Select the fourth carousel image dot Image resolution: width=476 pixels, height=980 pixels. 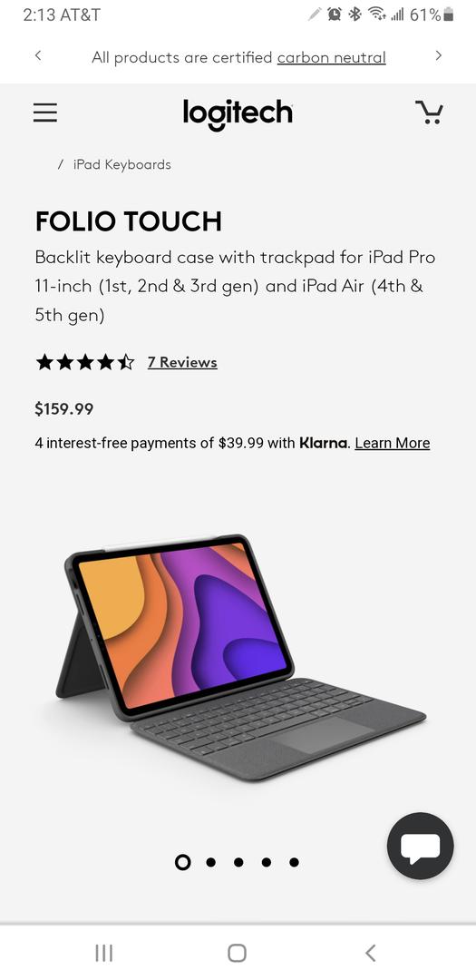point(267,862)
